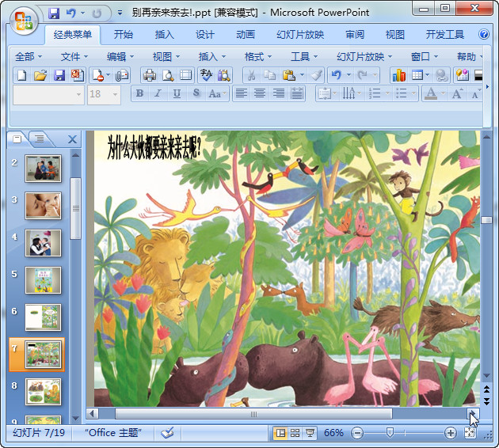Select slide 8 thumbnail
499x448 pixels.
coord(43,391)
